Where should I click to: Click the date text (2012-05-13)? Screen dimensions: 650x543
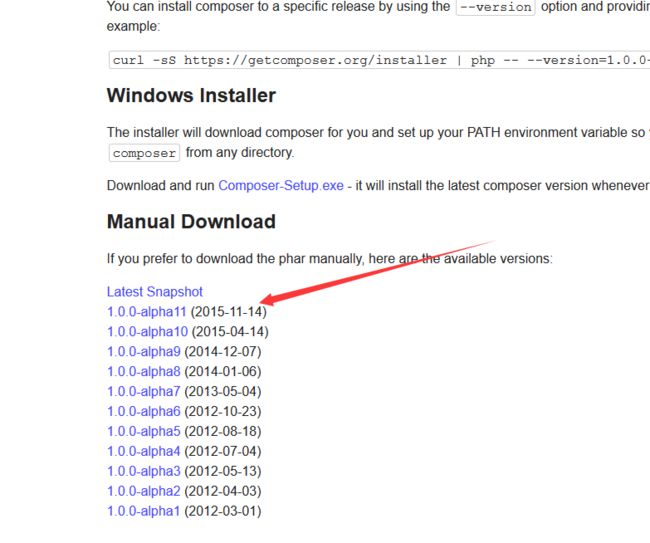coord(223,471)
